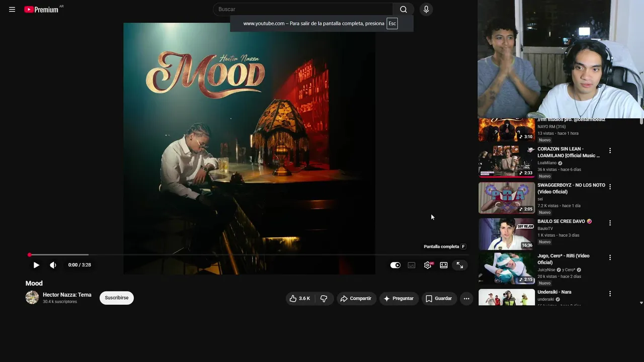
Task: Click the Mood album cover video
Action: coord(249,148)
